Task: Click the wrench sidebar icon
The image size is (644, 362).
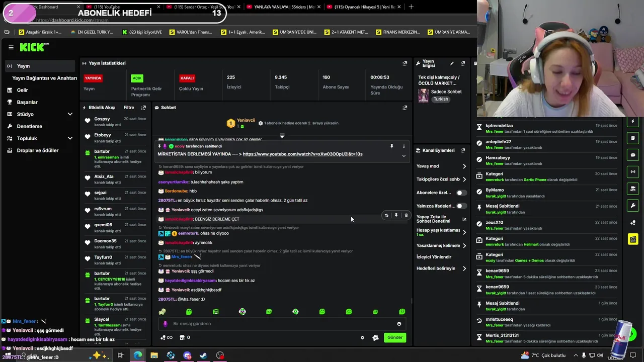Action: (x=633, y=206)
